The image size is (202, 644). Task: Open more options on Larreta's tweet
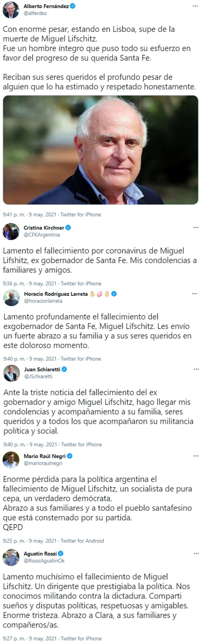coord(195,294)
